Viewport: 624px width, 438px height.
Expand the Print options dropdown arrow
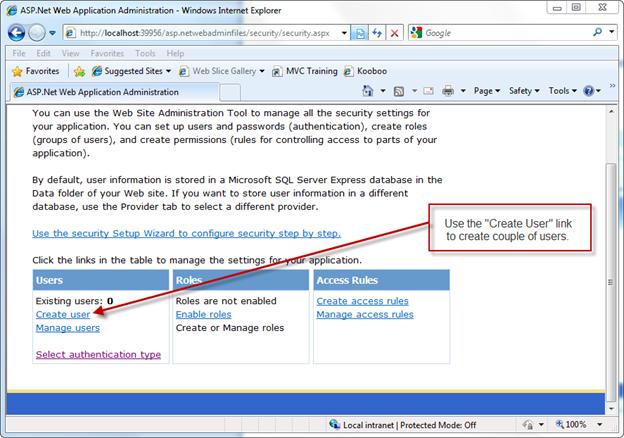coord(463,91)
